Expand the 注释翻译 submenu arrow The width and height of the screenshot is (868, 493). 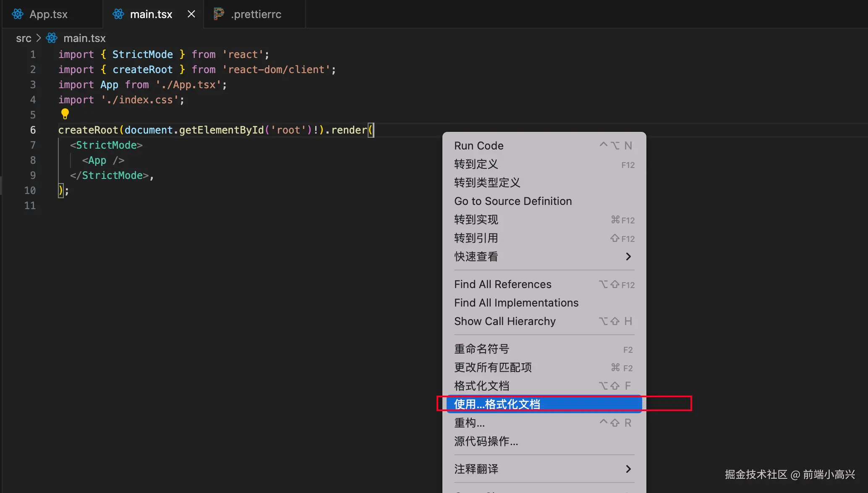tap(628, 469)
